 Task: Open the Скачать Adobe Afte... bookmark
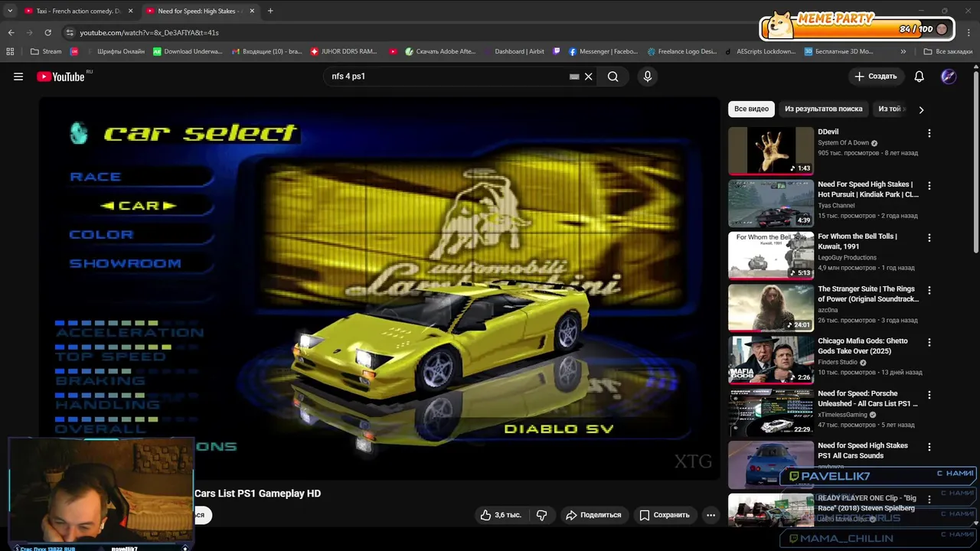(x=440, y=51)
